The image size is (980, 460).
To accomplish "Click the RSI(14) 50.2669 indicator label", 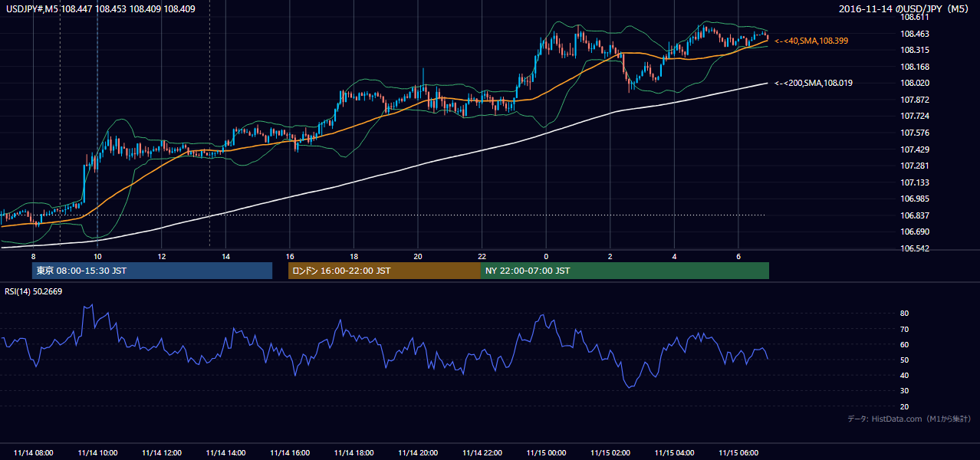I will (x=34, y=291).
